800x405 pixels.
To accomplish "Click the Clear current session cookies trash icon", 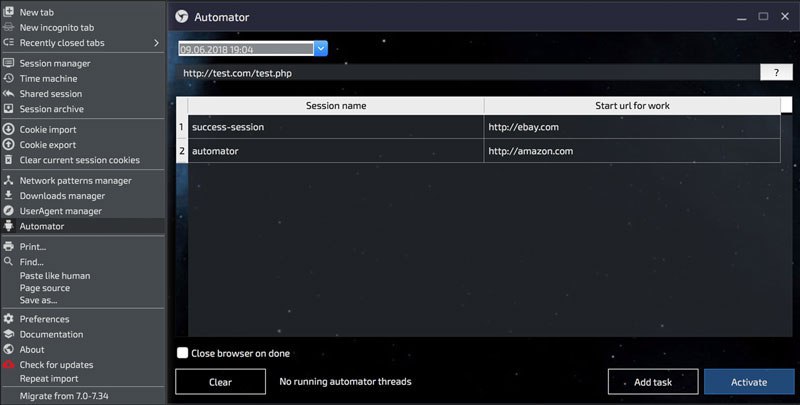I will (8, 160).
